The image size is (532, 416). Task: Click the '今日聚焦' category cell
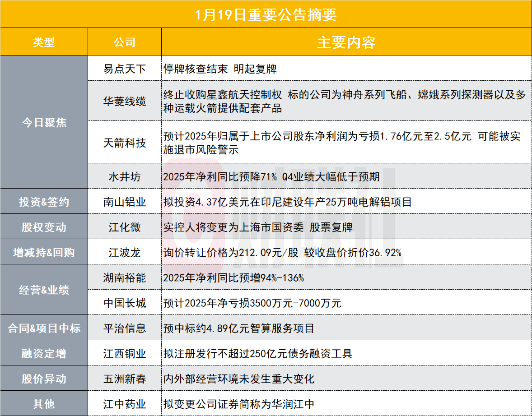pyautogui.click(x=44, y=122)
